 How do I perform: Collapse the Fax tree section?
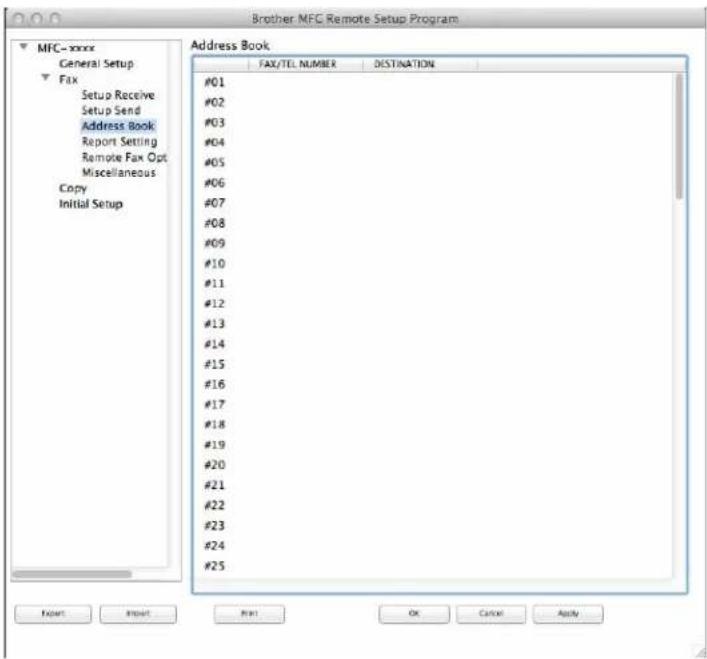(46, 78)
